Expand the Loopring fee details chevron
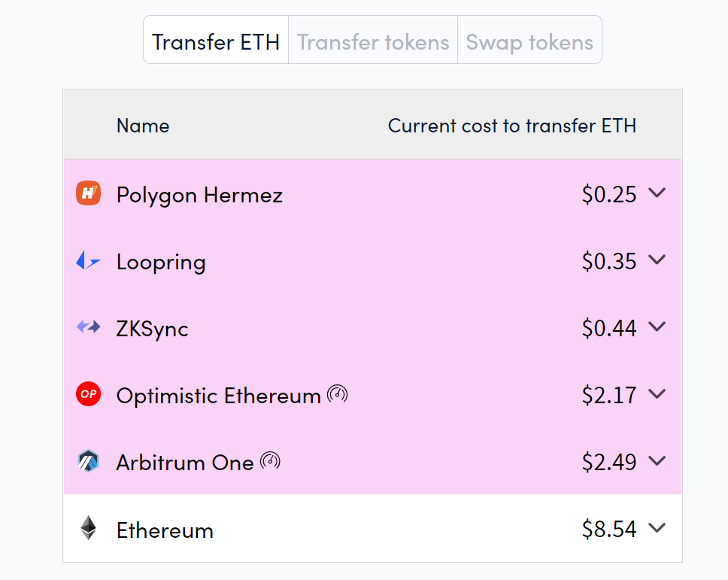 tap(657, 260)
